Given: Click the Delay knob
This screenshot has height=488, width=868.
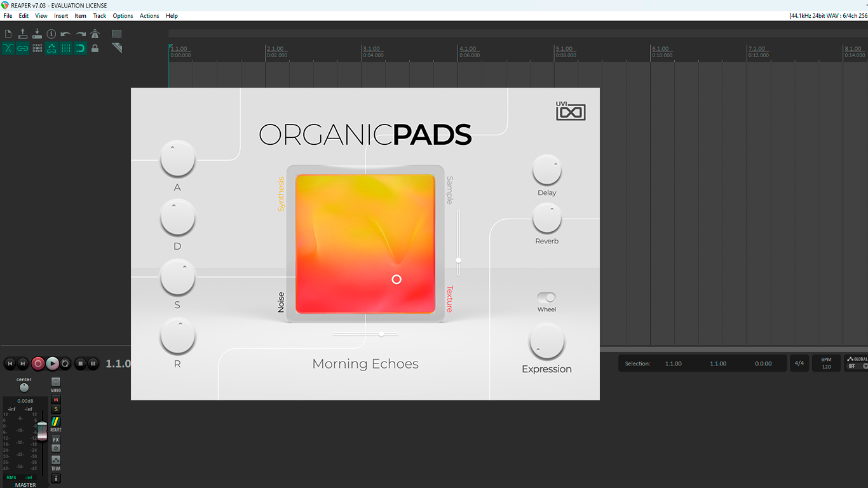Looking at the screenshot, I should click(x=546, y=170).
